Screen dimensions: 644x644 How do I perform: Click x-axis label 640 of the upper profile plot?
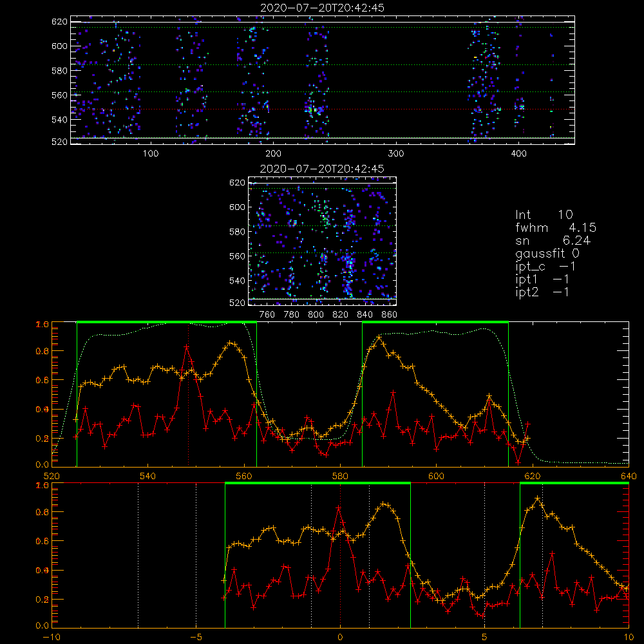629,476
